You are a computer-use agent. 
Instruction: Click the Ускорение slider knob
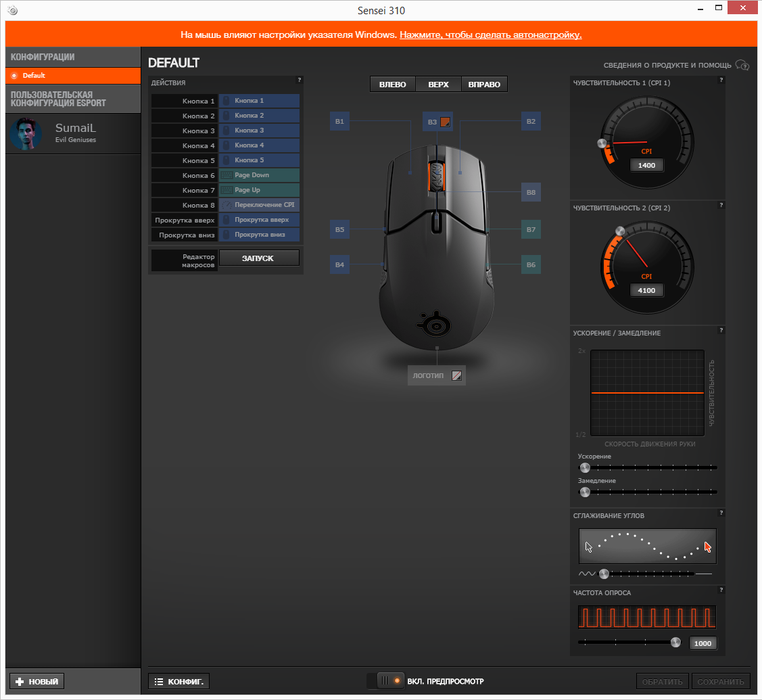585,467
